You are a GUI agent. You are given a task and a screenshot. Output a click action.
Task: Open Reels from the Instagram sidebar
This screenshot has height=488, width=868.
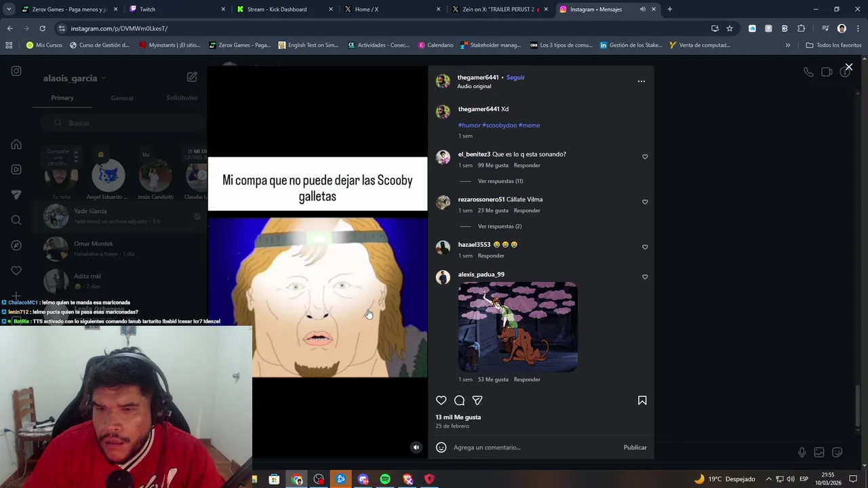coord(16,169)
